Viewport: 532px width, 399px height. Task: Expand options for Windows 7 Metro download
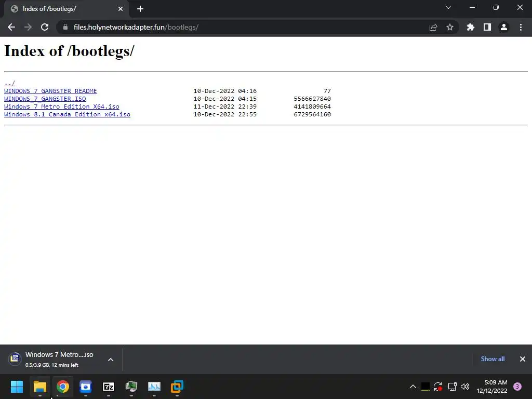pyautogui.click(x=111, y=360)
